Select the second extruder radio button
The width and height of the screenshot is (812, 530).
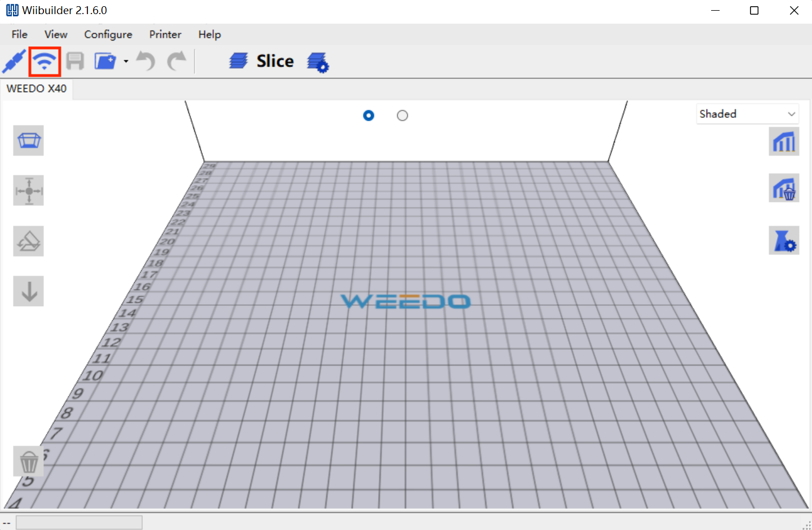tap(402, 116)
